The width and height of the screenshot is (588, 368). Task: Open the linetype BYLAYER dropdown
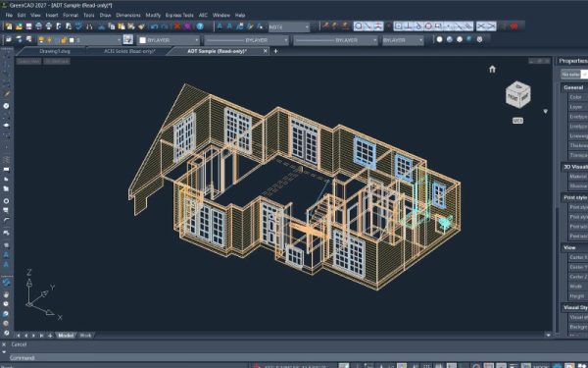pyautogui.click(x=246, y=40)
